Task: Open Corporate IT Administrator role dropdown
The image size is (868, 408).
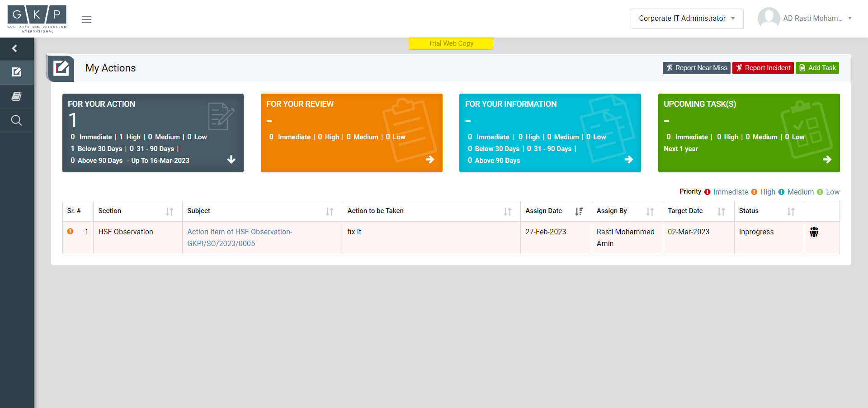Action: point(686,19)
